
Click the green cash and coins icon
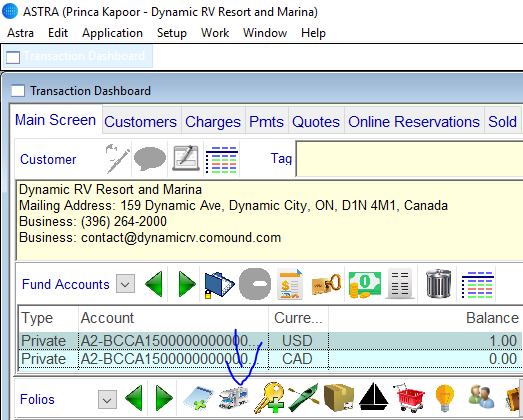tap(365, 284)
